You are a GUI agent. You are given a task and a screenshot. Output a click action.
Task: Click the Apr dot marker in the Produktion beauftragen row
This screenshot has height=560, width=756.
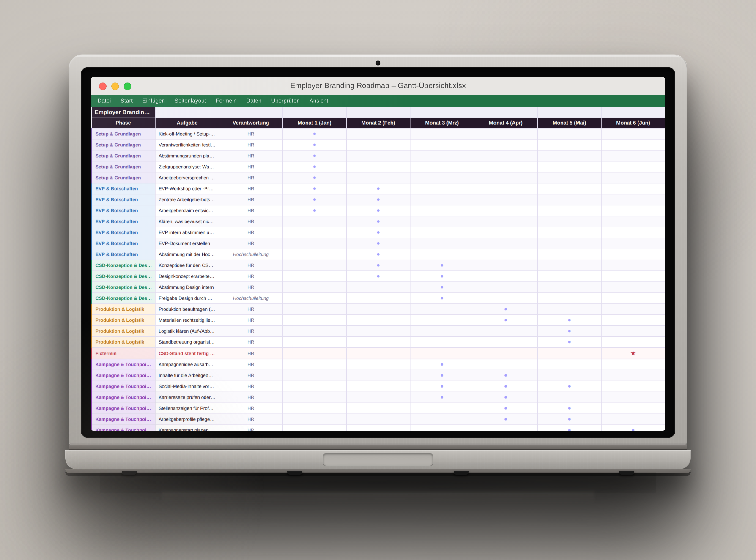pos(505,309)
